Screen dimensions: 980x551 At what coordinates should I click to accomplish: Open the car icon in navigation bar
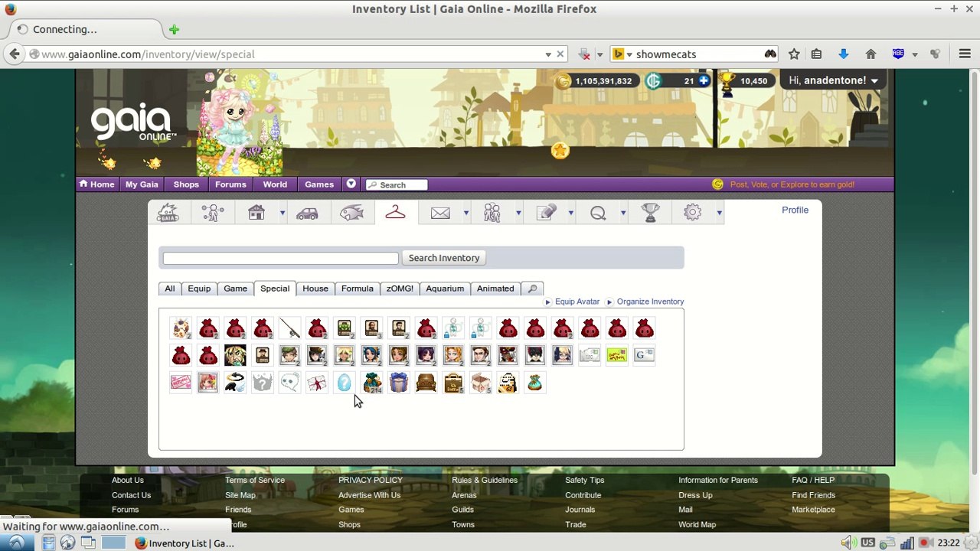(307, 214)
